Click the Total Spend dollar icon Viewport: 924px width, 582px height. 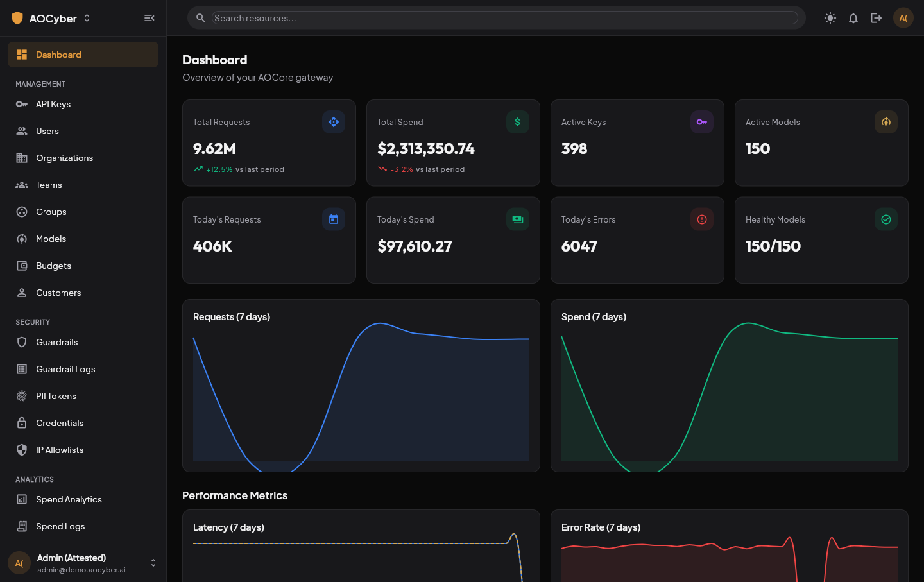click(518, 122)
